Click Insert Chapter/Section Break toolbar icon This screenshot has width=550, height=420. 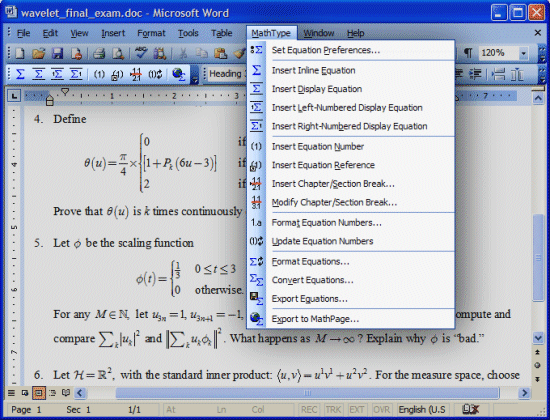pyautogui.click(x=136, y=74)
